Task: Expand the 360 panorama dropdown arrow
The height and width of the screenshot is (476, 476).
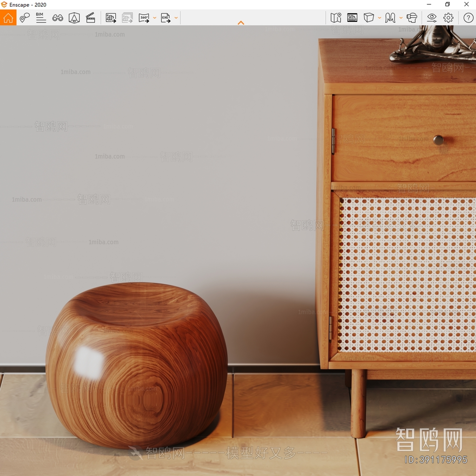Action: point(155,18)
